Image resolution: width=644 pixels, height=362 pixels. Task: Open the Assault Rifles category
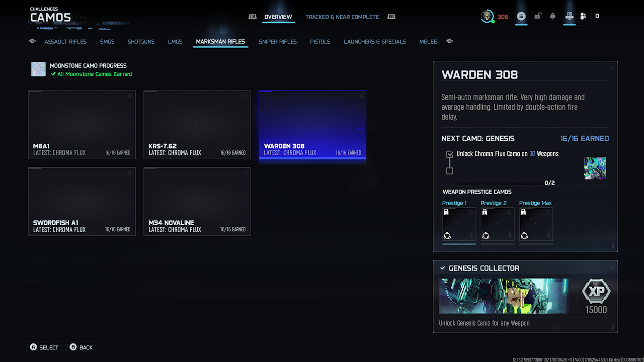point(65,42)
